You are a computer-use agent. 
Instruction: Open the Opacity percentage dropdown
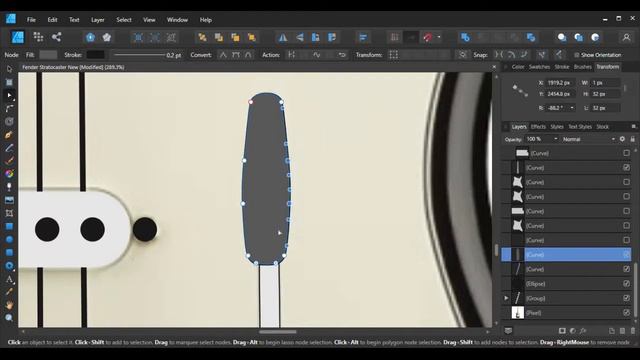point(556,139)
